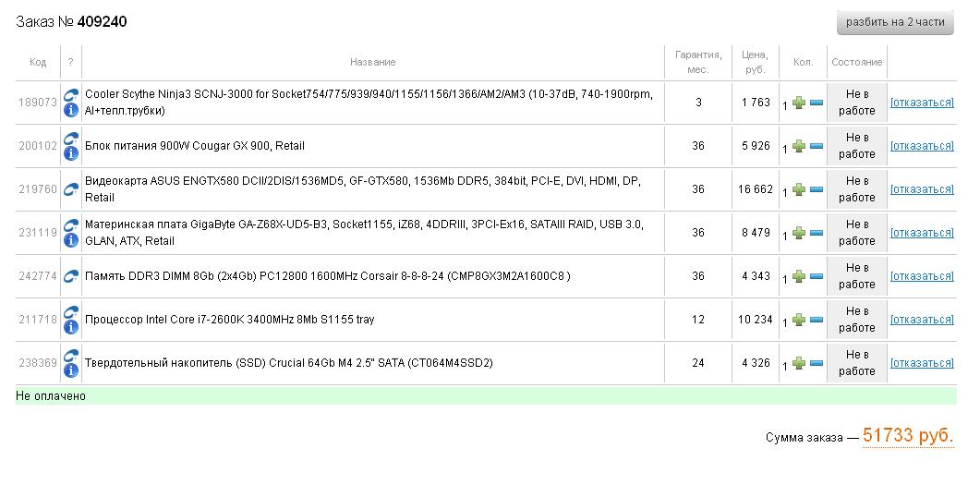Decrease Crucial 64Gb M4 SSD quantity with minus
This screenshot has width=980, height=485.
(x=817, y=363)
